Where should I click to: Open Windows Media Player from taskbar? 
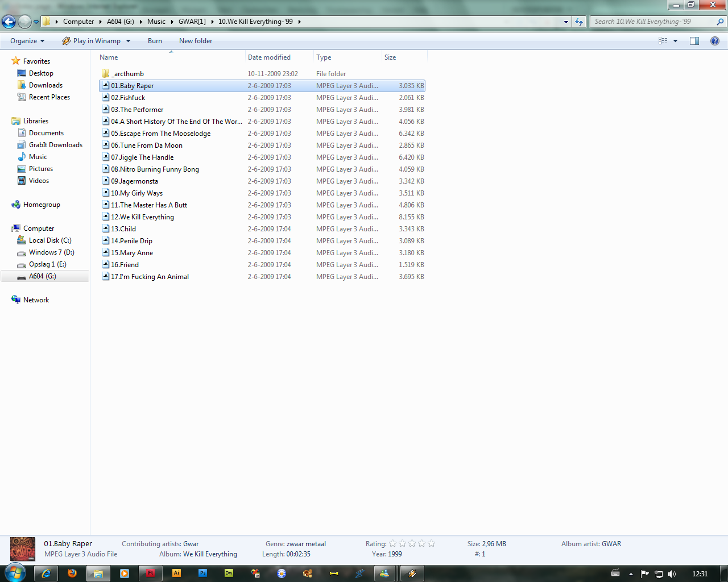[125, 573]
